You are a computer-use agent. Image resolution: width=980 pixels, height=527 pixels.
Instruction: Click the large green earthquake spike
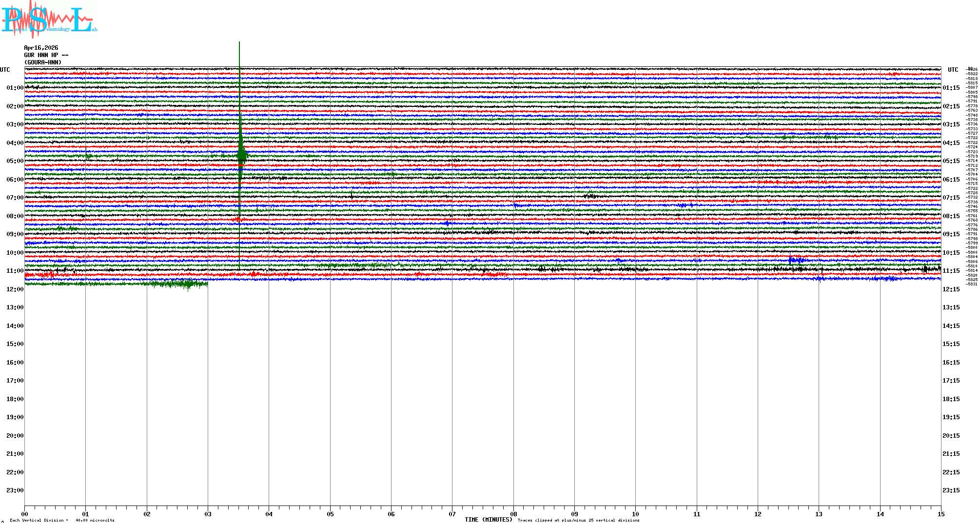[x=241, y=155]
